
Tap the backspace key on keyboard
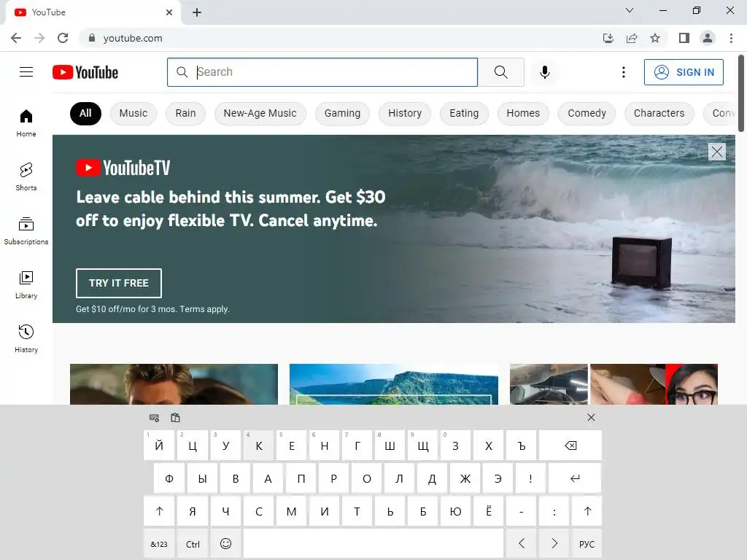570,446
